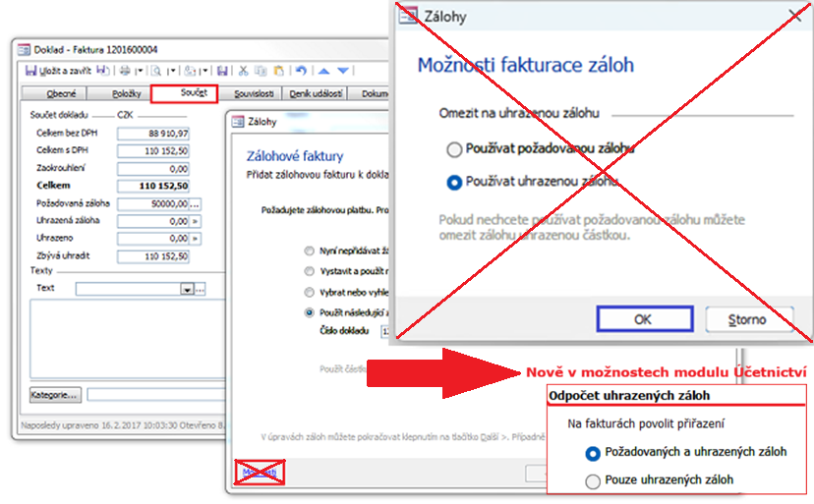814x504 pixels.
Task: Select Používat uhrazenou zálohu radio button
Action: pos(454,183)
